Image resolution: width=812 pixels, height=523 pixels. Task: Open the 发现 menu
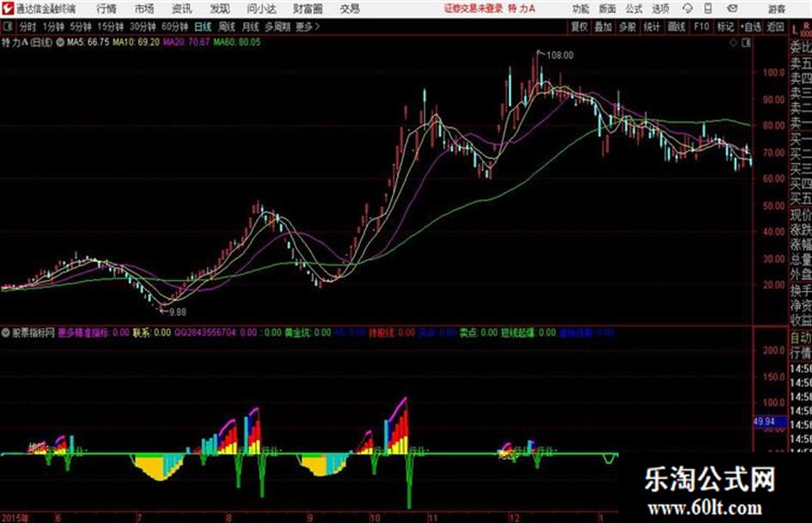pyautogui.click(x=220, y=9)
